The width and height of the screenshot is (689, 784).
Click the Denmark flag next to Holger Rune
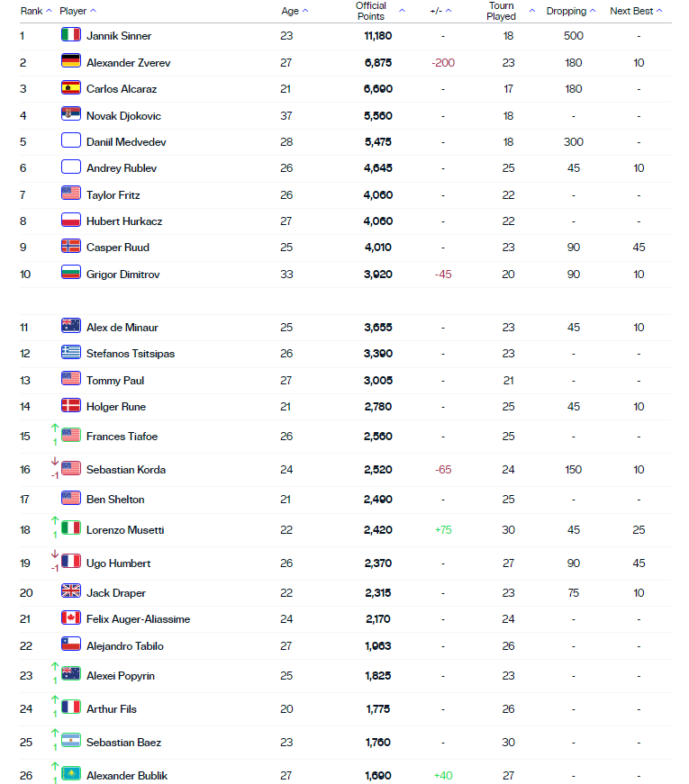(x=70, y=404)
